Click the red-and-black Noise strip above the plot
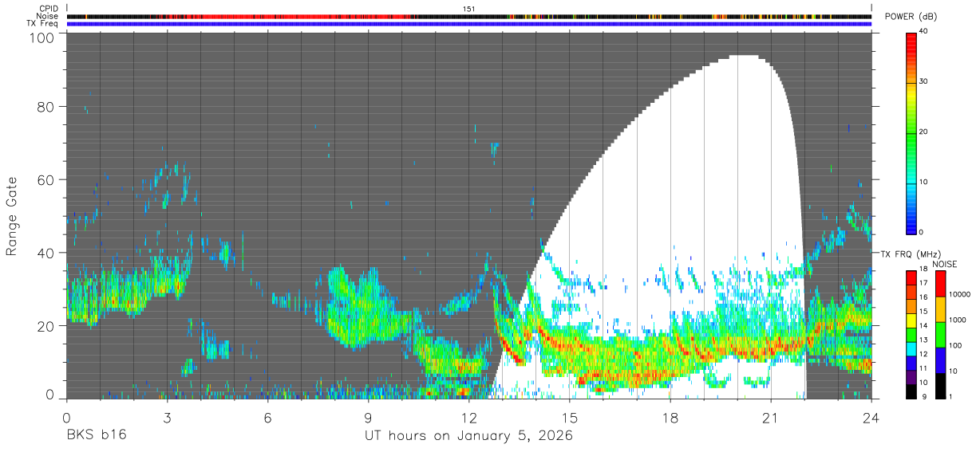 coord(469,16)
